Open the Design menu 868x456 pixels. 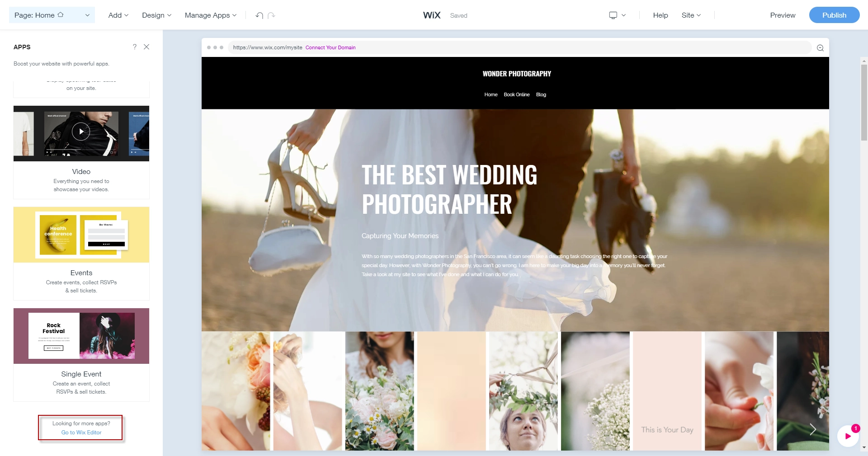point(156,15)
